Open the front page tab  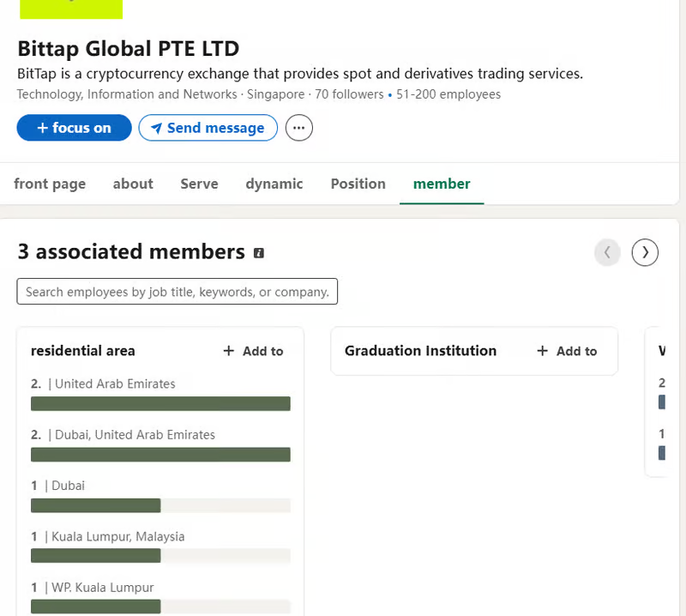point(50,184)
